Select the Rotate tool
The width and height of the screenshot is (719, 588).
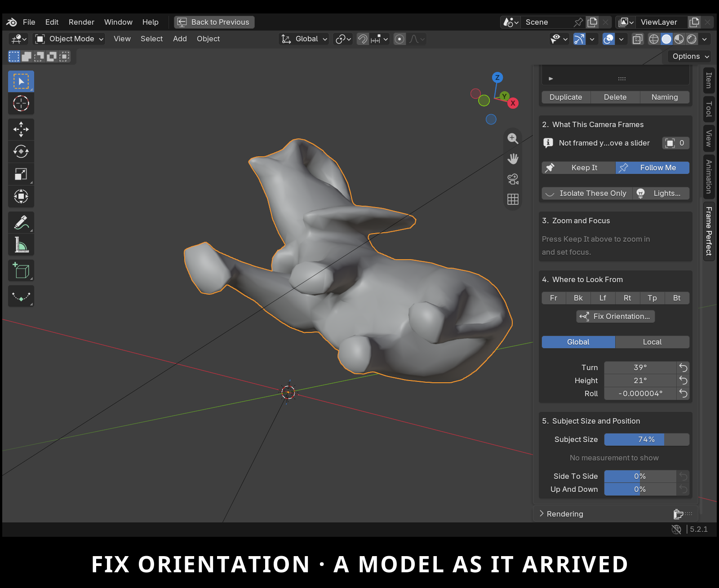(x=21, y=151)
